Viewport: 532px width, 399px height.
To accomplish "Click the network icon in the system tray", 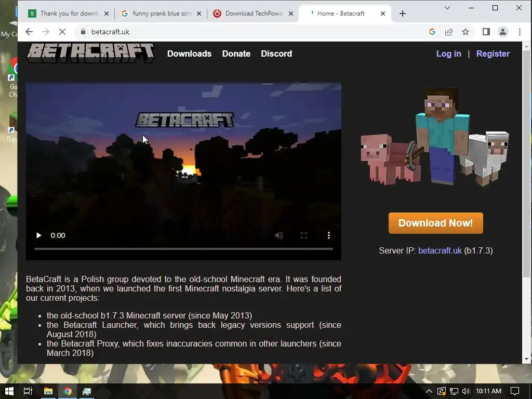I will click(454, 391).
